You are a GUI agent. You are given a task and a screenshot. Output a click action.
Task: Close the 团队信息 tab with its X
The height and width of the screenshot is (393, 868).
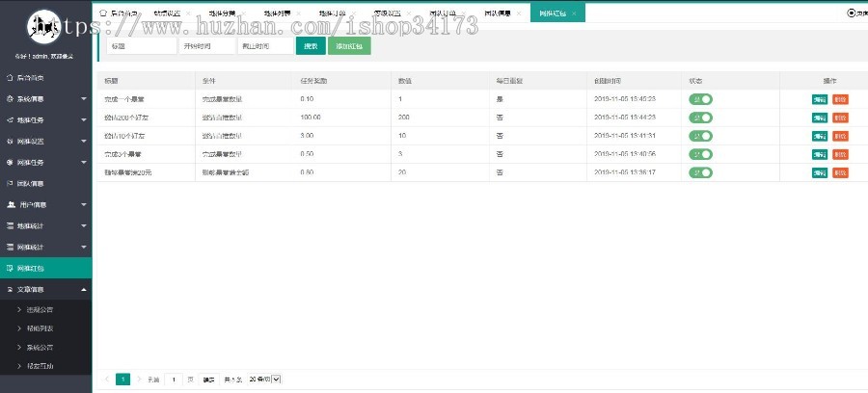[519, 13]
